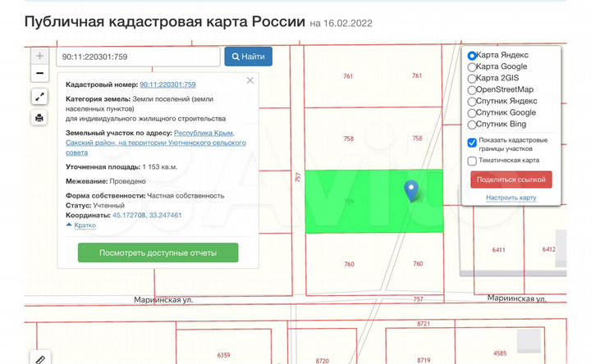Open cadastral number 90:11:220301:759 link

point(167,84)
